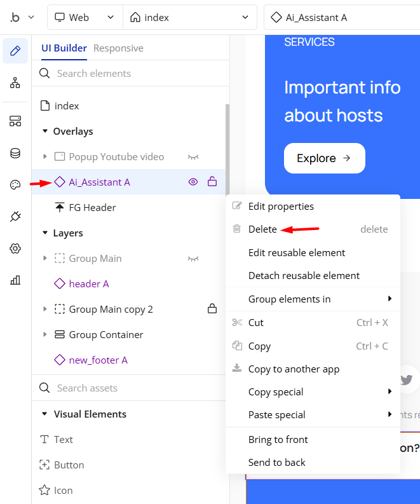Select the UI Builder tab
The width and height of the screenshot is (420, 504).
coord(64,48)
